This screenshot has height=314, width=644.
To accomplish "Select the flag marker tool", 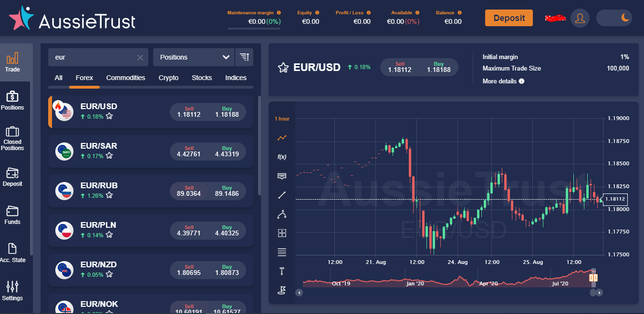I will tap(282, 290).
